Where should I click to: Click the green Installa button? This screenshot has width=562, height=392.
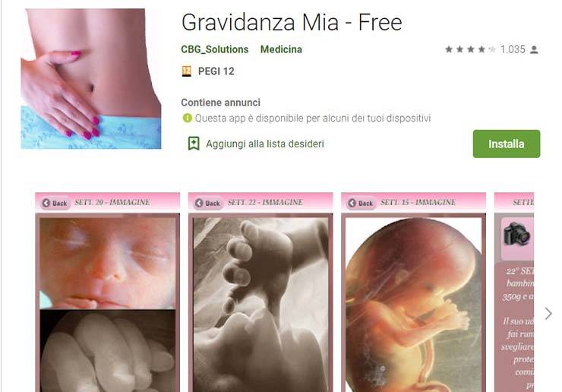pyautogui.click(x=506, y=144)
